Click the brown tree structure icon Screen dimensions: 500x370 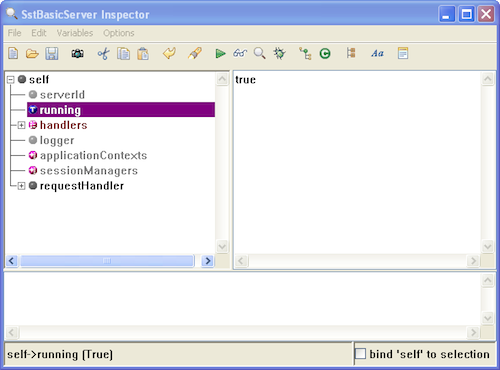click(x=351, y=53)
